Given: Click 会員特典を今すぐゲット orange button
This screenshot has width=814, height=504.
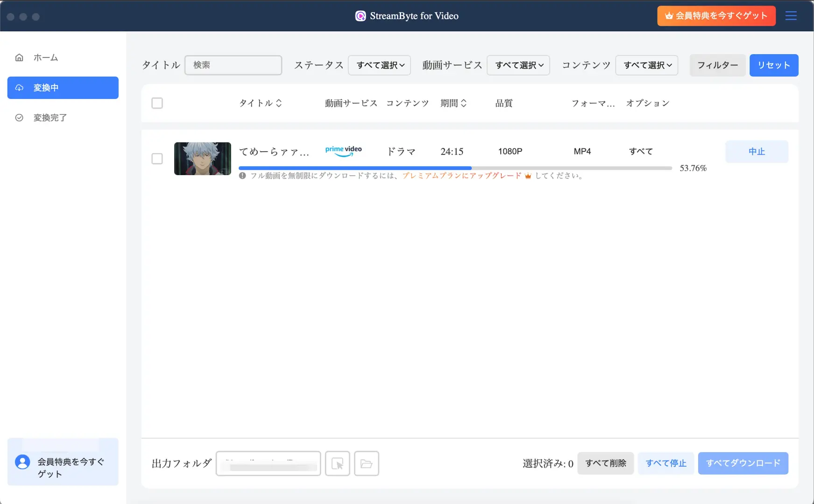Looking at the screenshot, I should (716, 16).
